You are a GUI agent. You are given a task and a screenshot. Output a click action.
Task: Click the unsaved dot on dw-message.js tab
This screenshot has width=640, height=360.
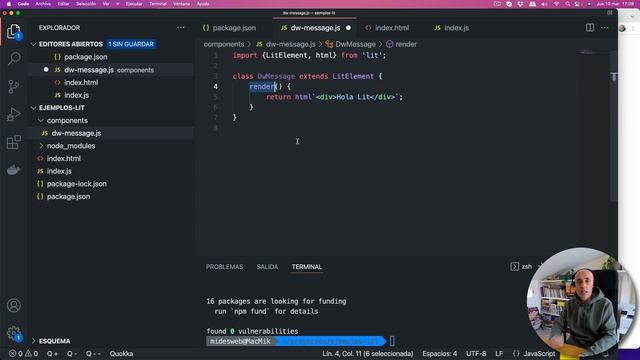pos(348,28)
